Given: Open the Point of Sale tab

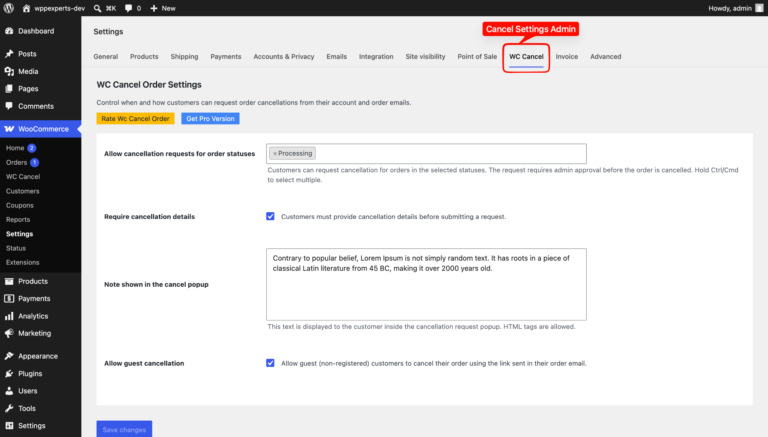Looking at the screenshot, I should [477, 56].
